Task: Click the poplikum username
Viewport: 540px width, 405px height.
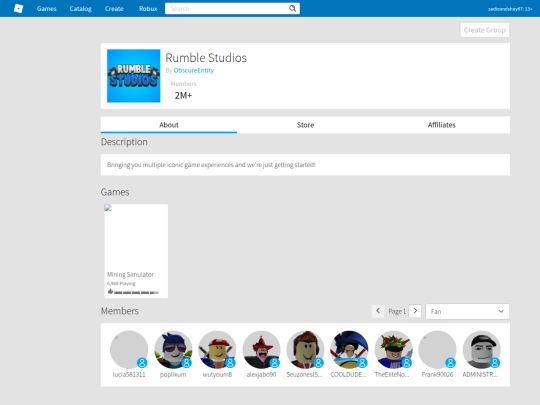Action: [x=173, y=374]
